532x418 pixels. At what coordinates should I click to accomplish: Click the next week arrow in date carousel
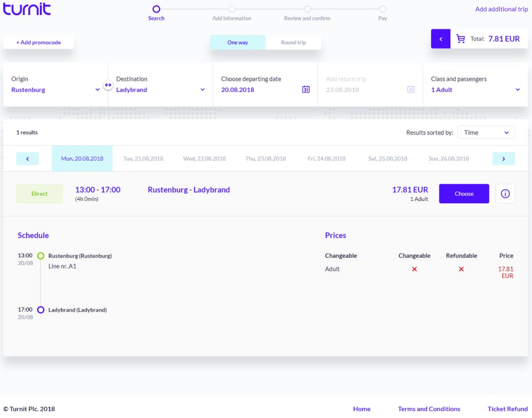tap(503, 158)
